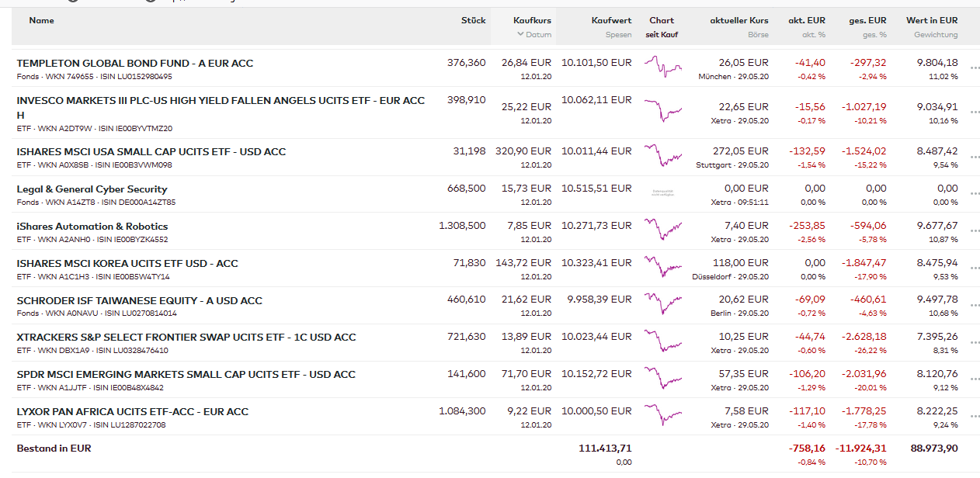This screenshot has width=980, height=478.
Task: Sort table by Kaufkurs column header
Action: [532, 21]
